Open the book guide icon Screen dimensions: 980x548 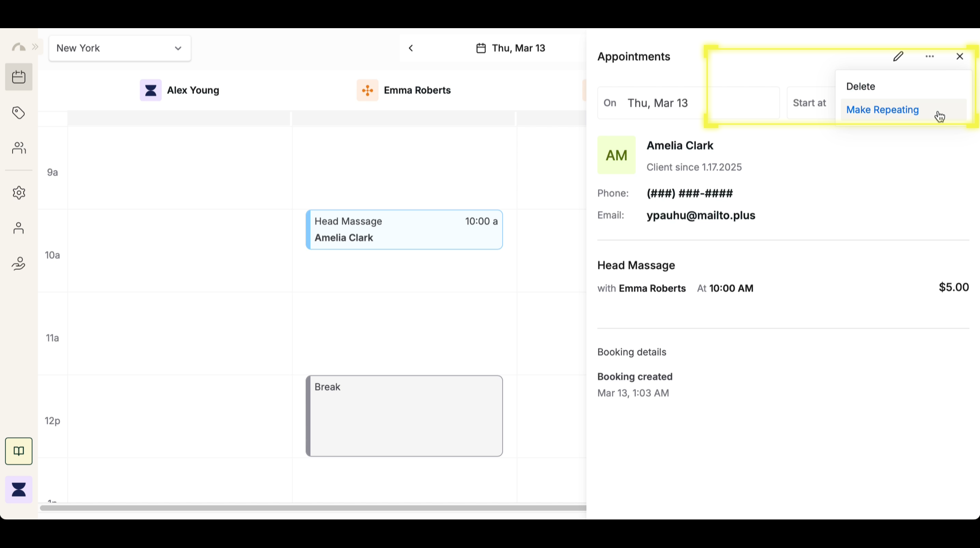click(x=19, y=451)
